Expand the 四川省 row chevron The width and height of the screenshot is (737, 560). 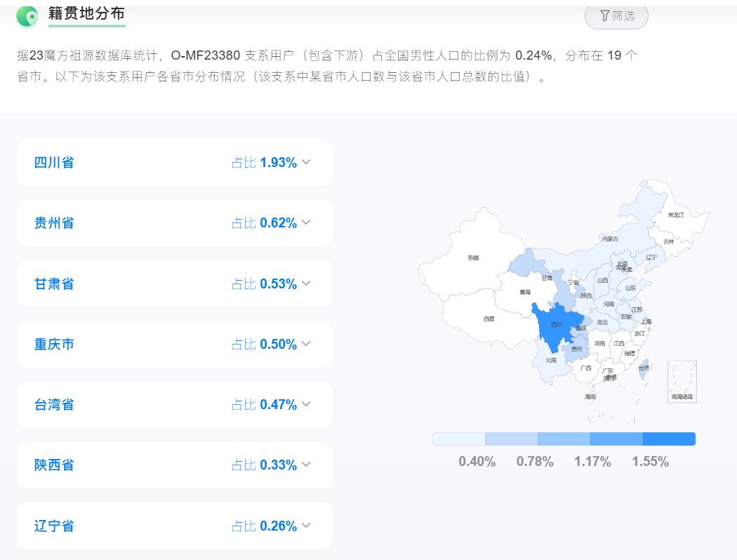click(306, 162)
